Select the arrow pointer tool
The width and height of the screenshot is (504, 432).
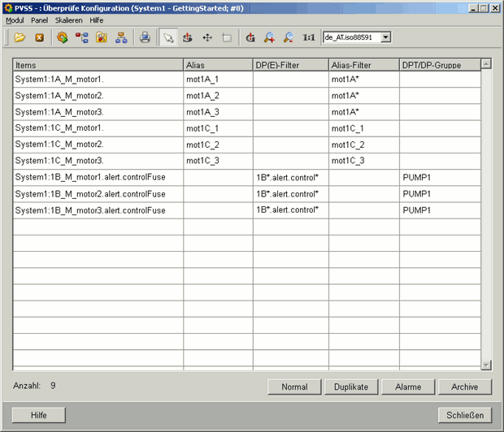point(168,37)
